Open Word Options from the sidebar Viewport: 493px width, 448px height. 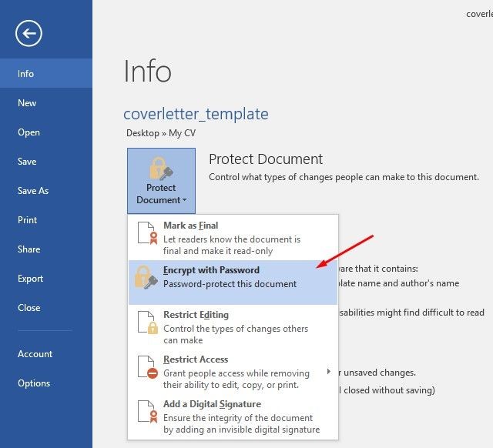pyautogui.click(x=34, y=383)
